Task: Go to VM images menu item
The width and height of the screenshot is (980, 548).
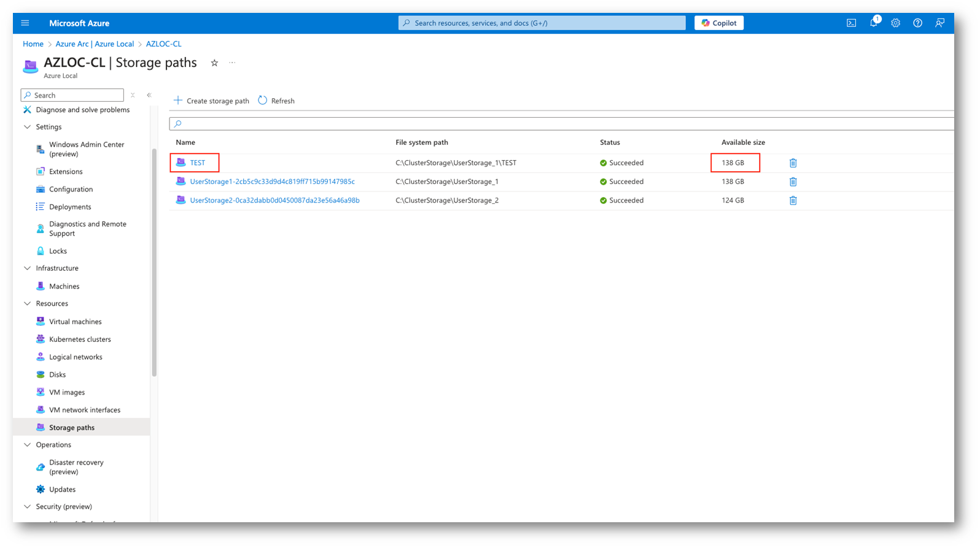Action: (67, 392)
